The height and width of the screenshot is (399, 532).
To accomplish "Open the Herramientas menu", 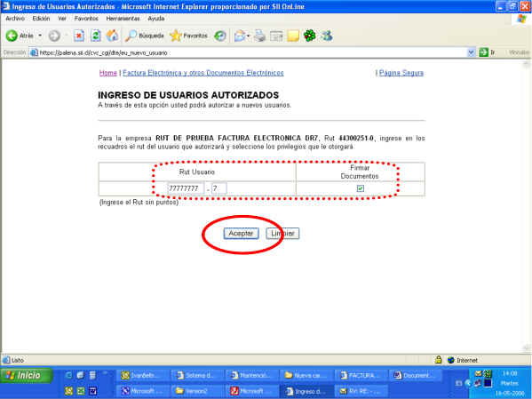I will [x=123, y=19].
